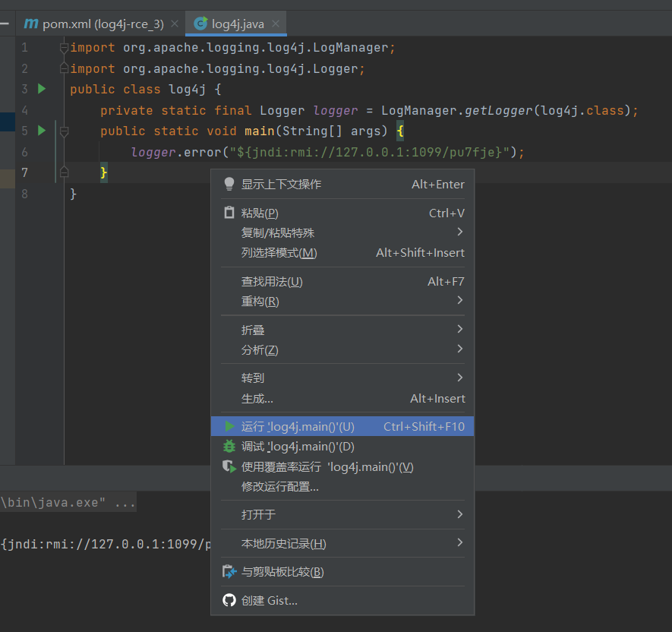Choose 显示上下文操作 from the context menu

[342, 185]
